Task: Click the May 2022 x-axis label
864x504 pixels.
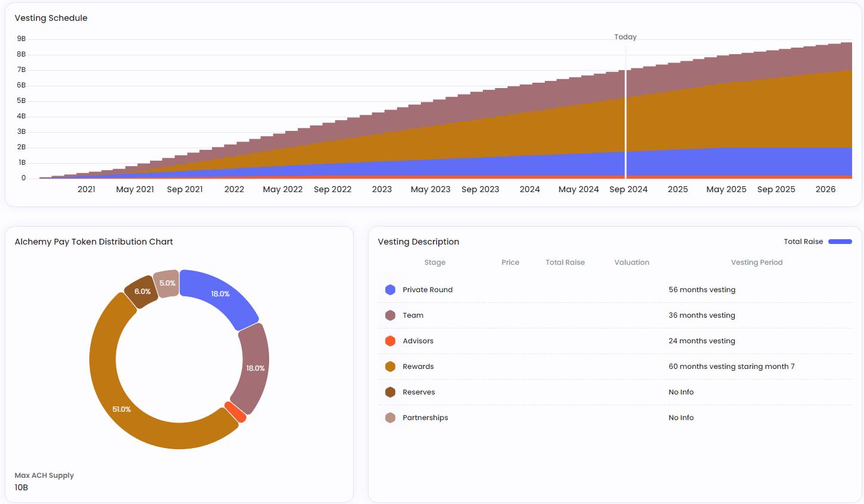Action: coord(283,189)
